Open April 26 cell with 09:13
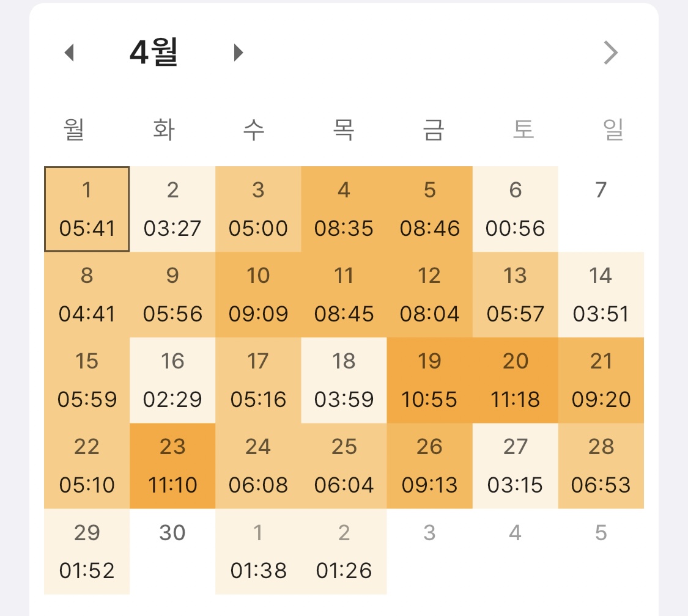Screen dimensions: 688x616 tap(429, 466)
